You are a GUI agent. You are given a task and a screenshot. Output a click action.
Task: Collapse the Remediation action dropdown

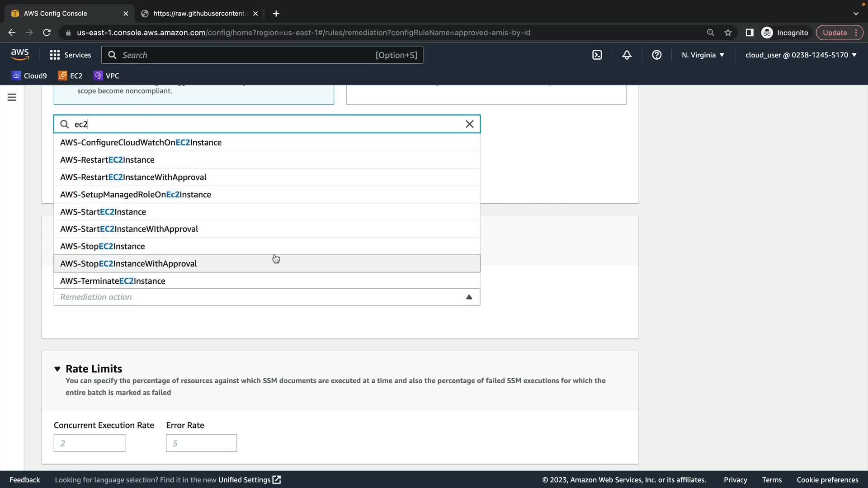tap(469, 297)
